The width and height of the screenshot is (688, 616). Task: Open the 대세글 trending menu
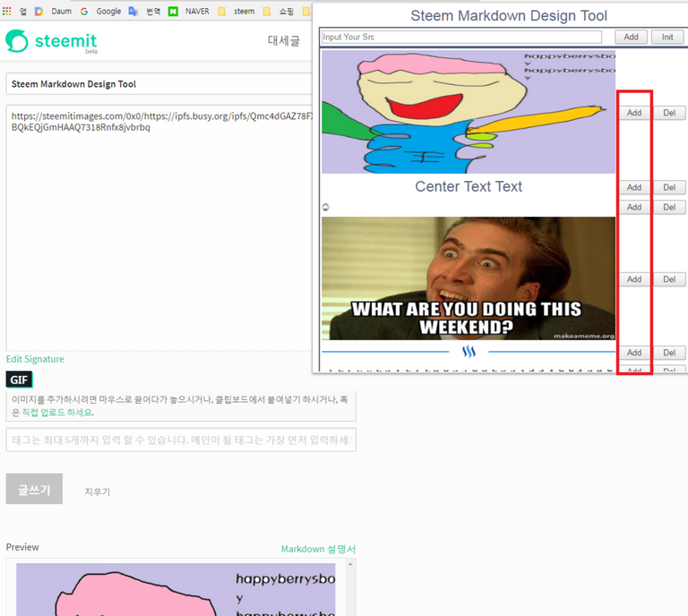tap(284, 41)
